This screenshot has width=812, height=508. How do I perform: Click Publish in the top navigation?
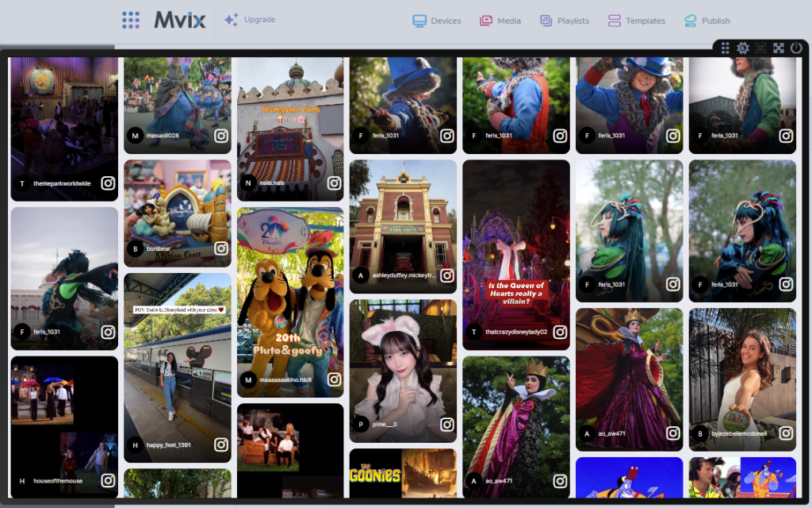(x=707, y=21)
